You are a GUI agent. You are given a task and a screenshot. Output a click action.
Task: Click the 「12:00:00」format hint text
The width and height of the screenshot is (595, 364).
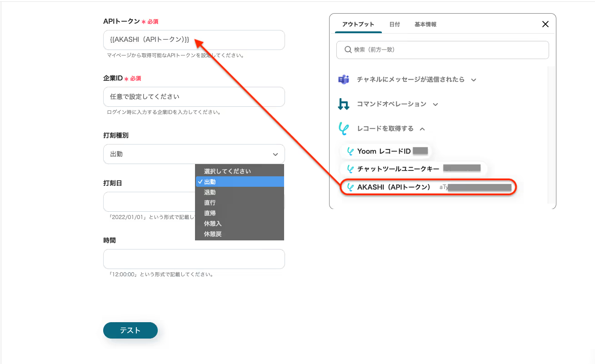pyautogui.click(x=161, y=274)
